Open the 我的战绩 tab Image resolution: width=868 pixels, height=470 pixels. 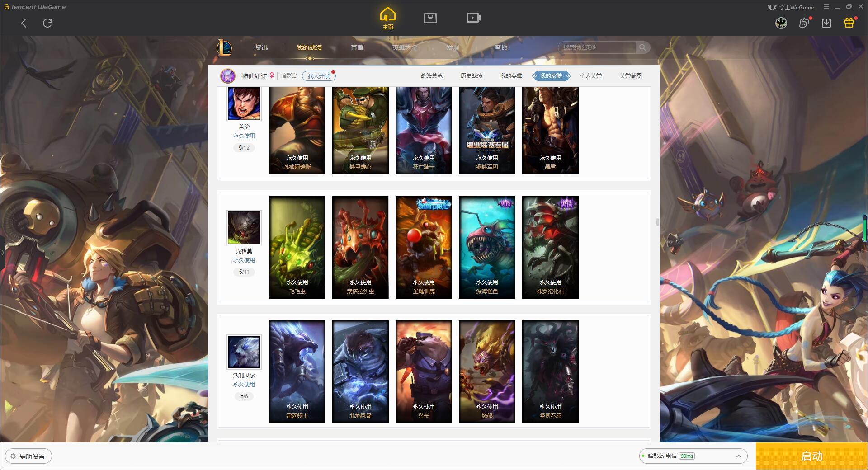(309, 47)
